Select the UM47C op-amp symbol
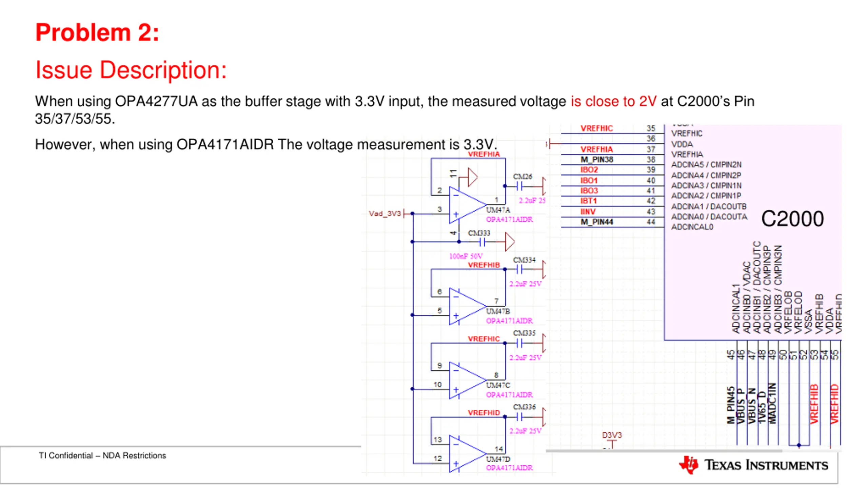 point(467,380)
